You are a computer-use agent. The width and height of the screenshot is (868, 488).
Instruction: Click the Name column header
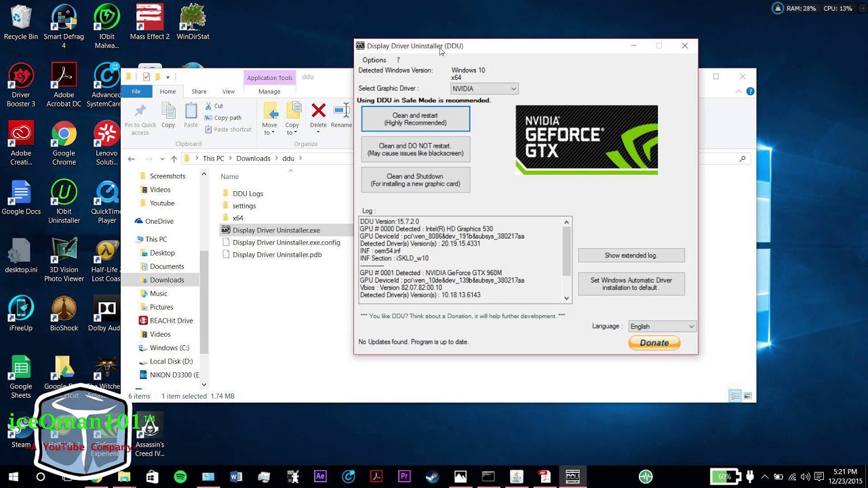[229, 176]
